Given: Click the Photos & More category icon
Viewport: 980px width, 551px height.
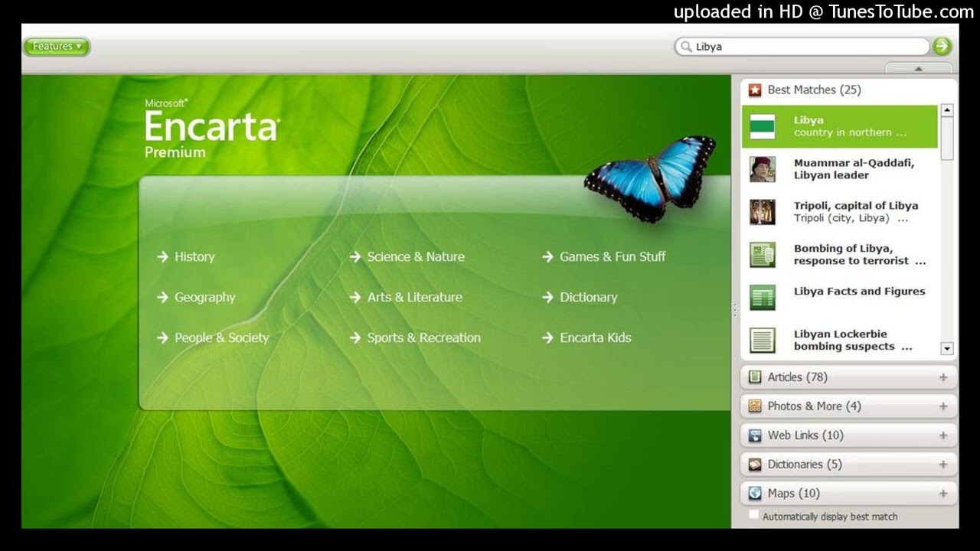Looking at the screenshot, I should (755, 406).
